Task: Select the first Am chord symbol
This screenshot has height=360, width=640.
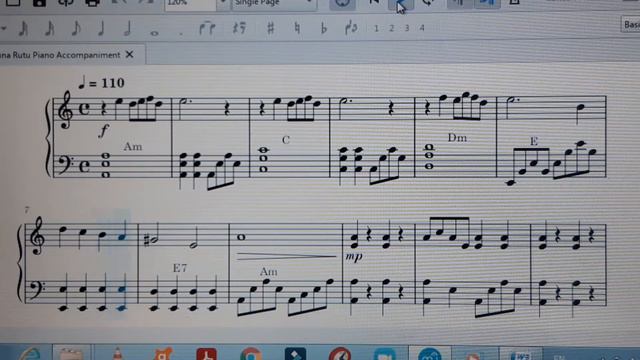Action: pos(133,147)
